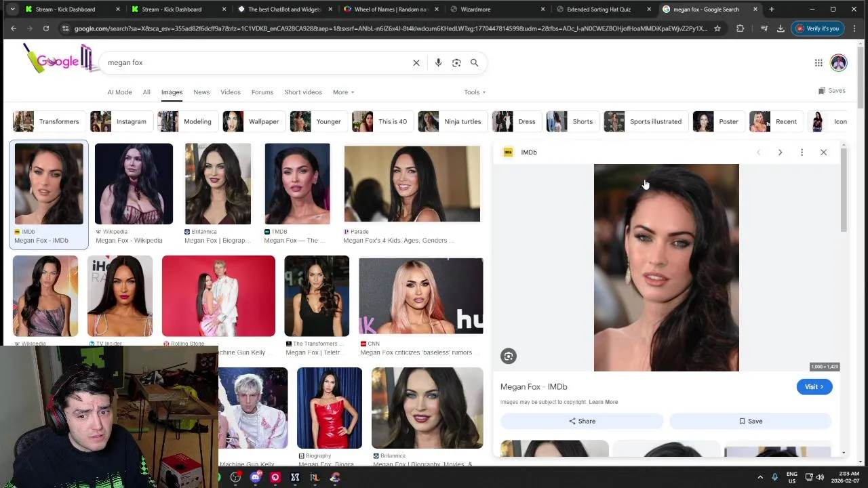Go to next image in preview panel
868x488 pixels.
[780, 152]
